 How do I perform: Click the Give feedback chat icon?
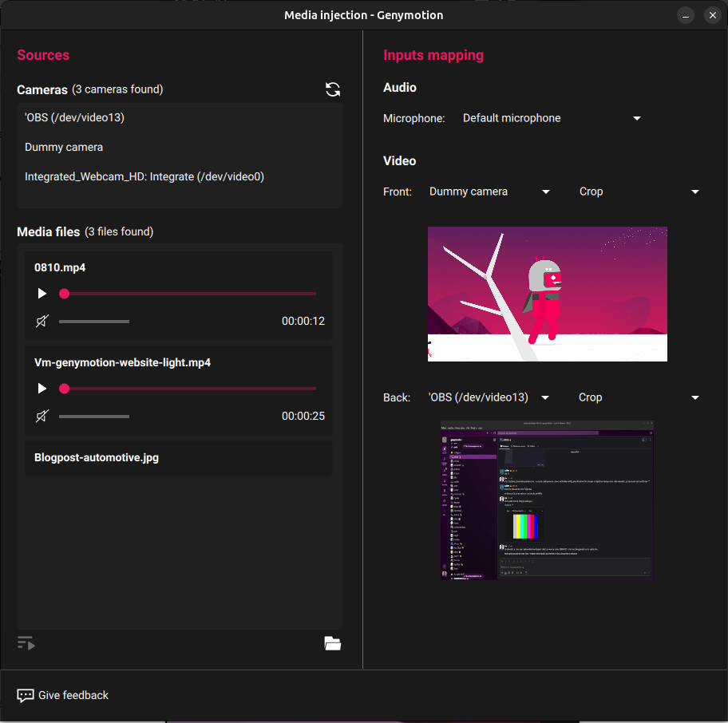tap(26, 695)
